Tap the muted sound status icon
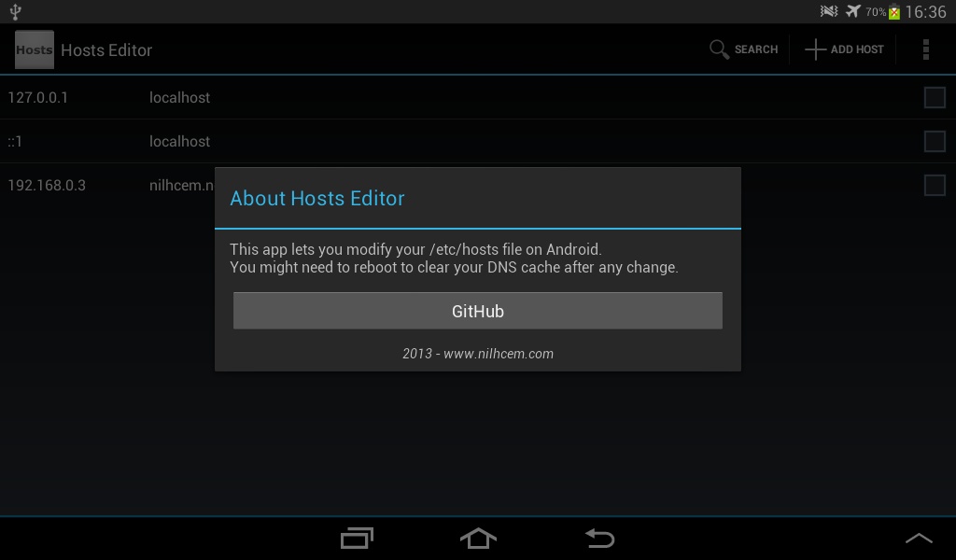Image resolution: width=956 pixels, height=560 pixels. point(829,11)
